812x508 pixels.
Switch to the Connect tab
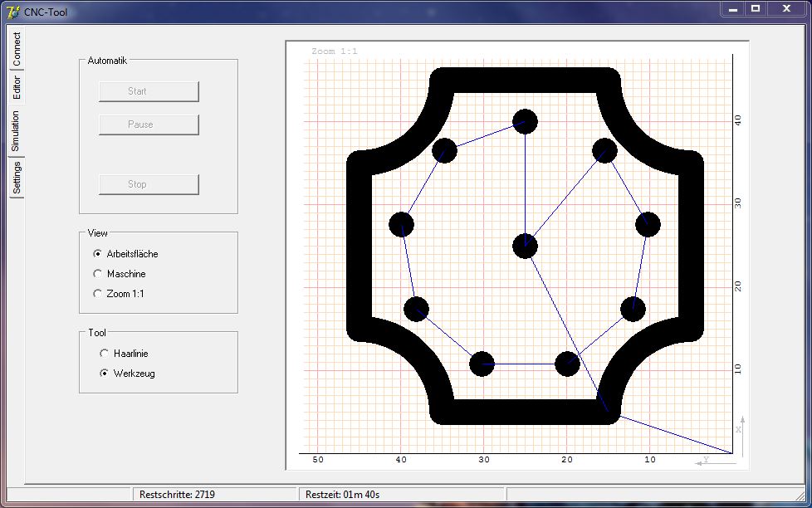click(x=16, y=50)
